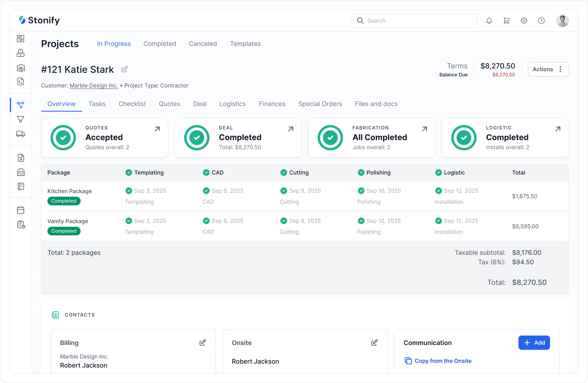This screenshot has height=383, width=588.
Task: Open the user profile avatar
Action: click(562, 21)
